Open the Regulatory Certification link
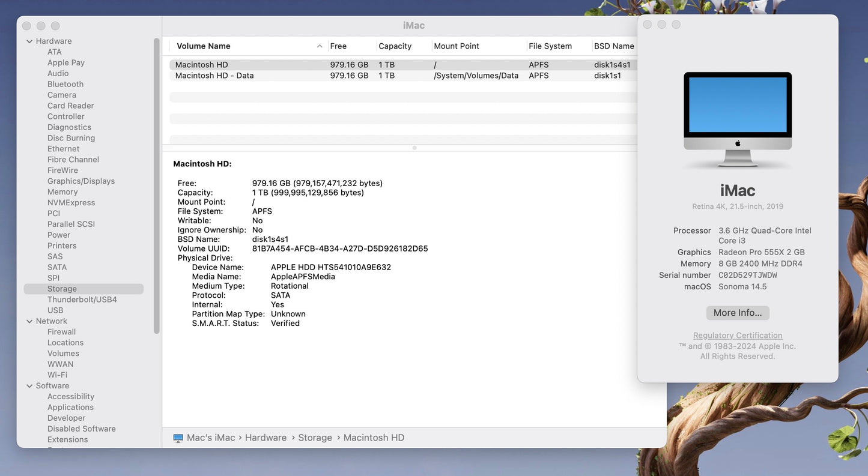The height and width of the screenshot is (476, 868). 737,336
